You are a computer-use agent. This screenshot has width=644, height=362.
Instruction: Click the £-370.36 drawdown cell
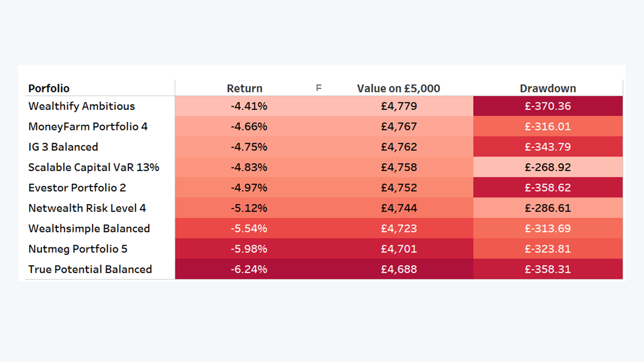tap(548, 106)
